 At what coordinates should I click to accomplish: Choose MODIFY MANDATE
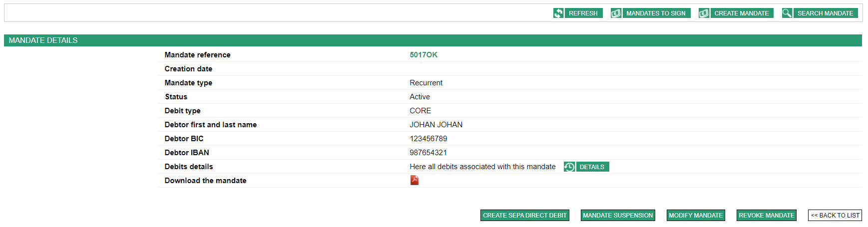point(696,216)
